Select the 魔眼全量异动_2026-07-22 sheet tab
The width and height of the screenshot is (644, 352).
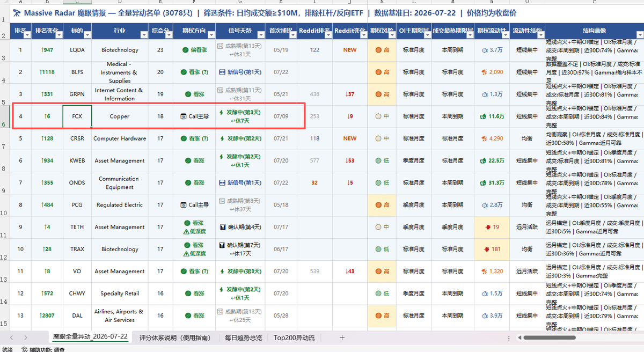[x=90, y=337]
